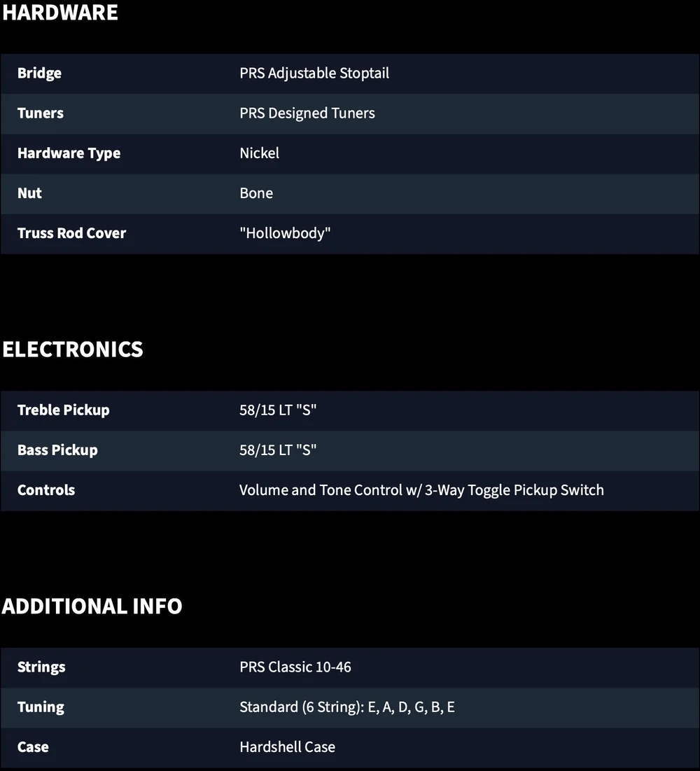Click the Volume and Tone Control description

tap(421, 490)
